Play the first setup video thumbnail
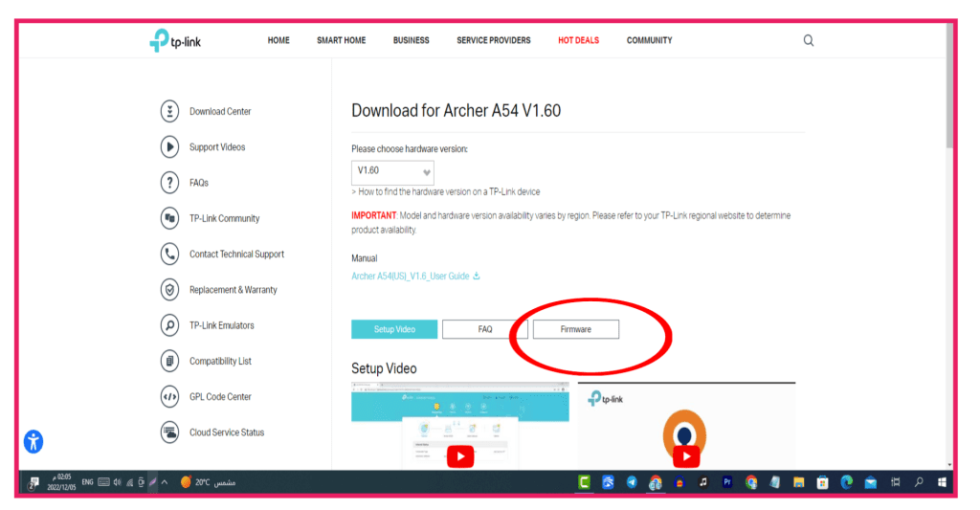Image resolution: width=980 pixels, height=510 pixels. tap(460, 456)
